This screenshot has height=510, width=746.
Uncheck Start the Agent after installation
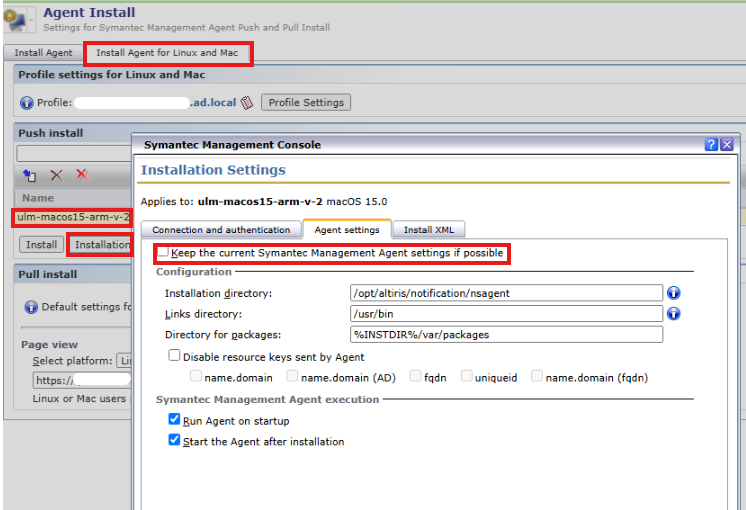[174, 440]
